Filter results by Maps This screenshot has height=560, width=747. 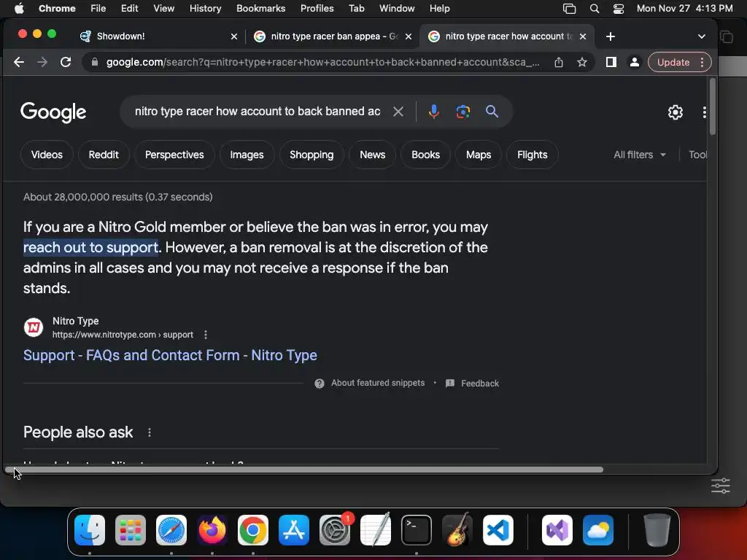pyautogui.click(x=479, y=155)
